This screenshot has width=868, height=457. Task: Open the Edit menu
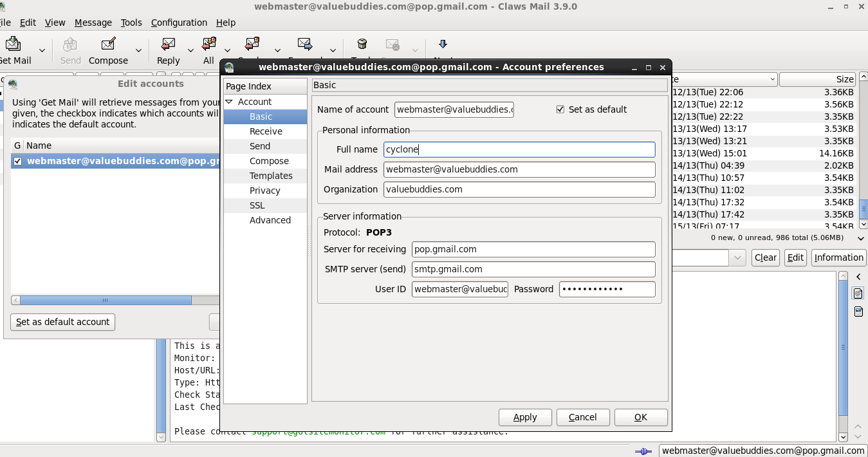(28, 23)
